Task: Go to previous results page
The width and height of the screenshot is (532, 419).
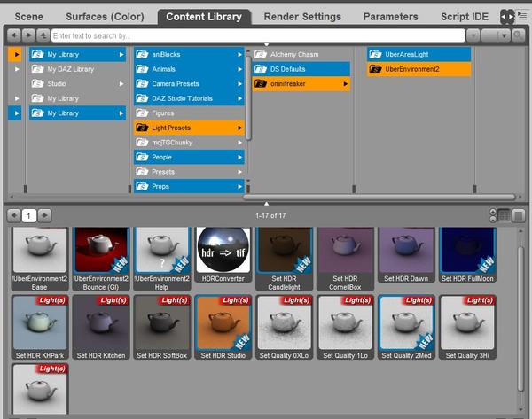Action: click(14, 215)
